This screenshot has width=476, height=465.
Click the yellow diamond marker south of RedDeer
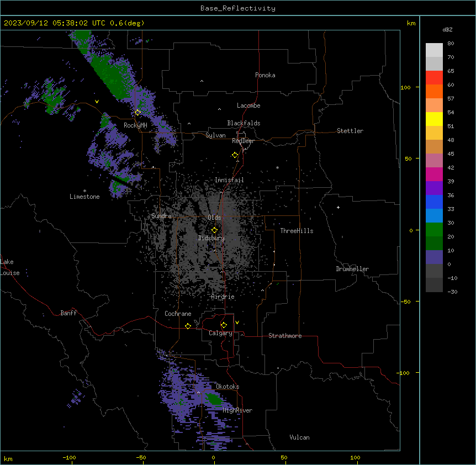[235, 155]
